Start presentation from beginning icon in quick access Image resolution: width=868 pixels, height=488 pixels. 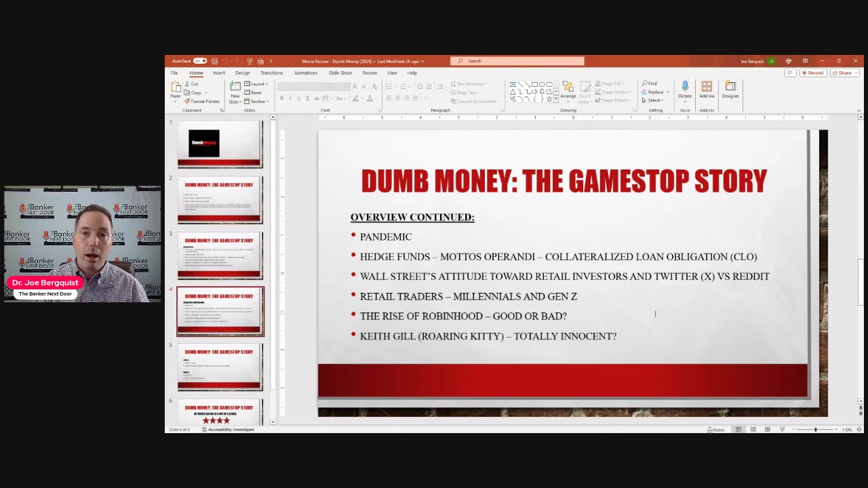tap(250, 61)
